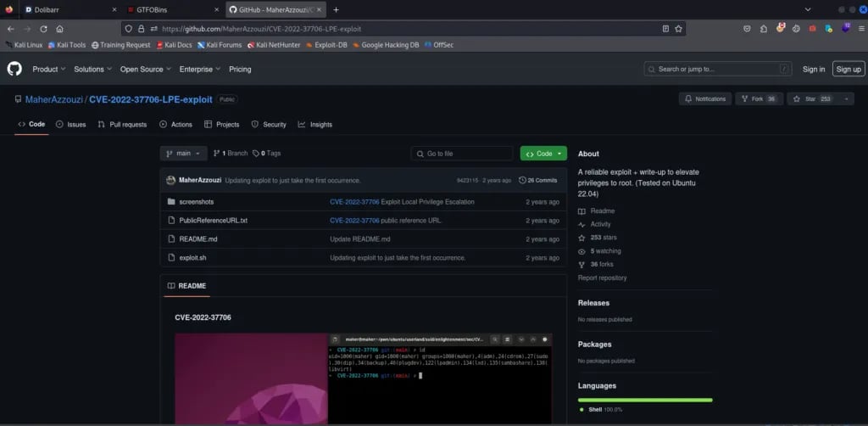Click Report repository link
Screen dimensions: 868x426
[603, 277]
